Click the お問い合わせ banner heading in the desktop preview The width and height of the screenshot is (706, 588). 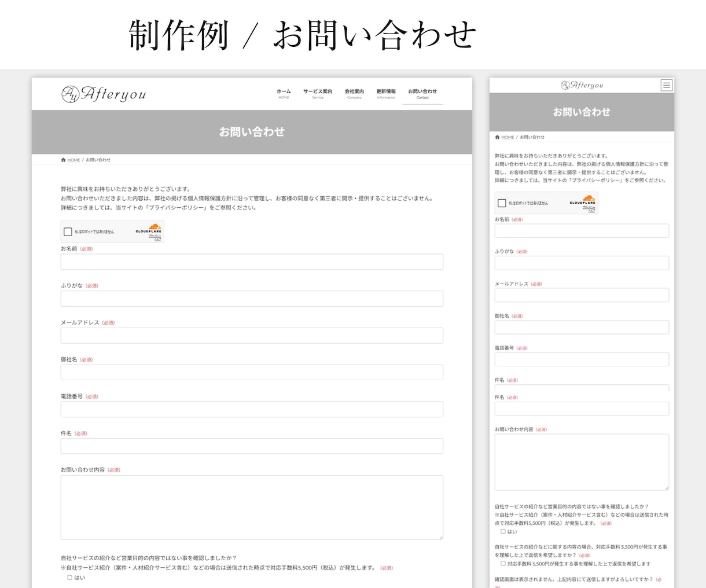[x=252, y=132]
